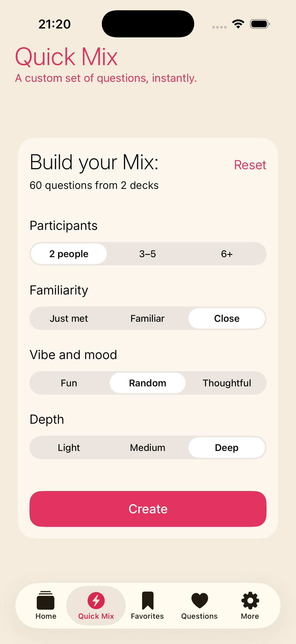Open the More gear icon
The height and width of the screenshot is (644, 296).
pyautogui.click(x=250, y=601)
